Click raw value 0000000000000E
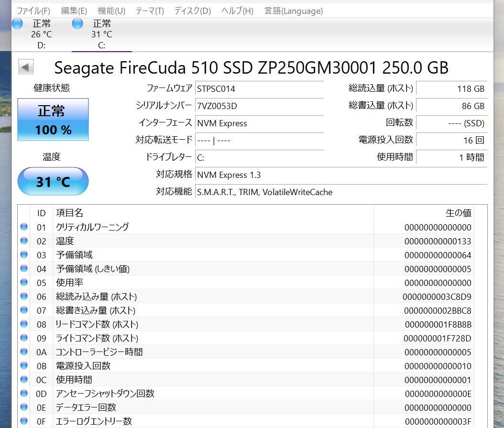The height and width of the screenshot is (428, 504). point(438,394)
